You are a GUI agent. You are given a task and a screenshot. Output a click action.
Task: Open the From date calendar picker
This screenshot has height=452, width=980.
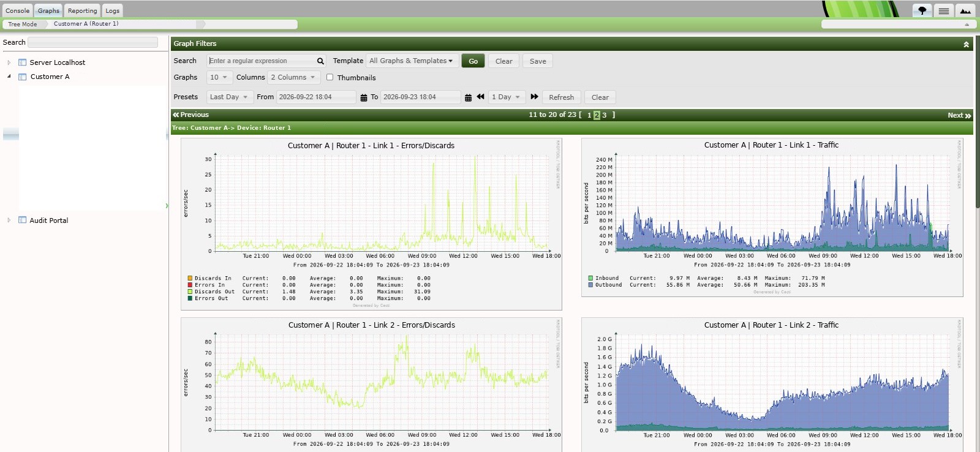click(363, 97)
